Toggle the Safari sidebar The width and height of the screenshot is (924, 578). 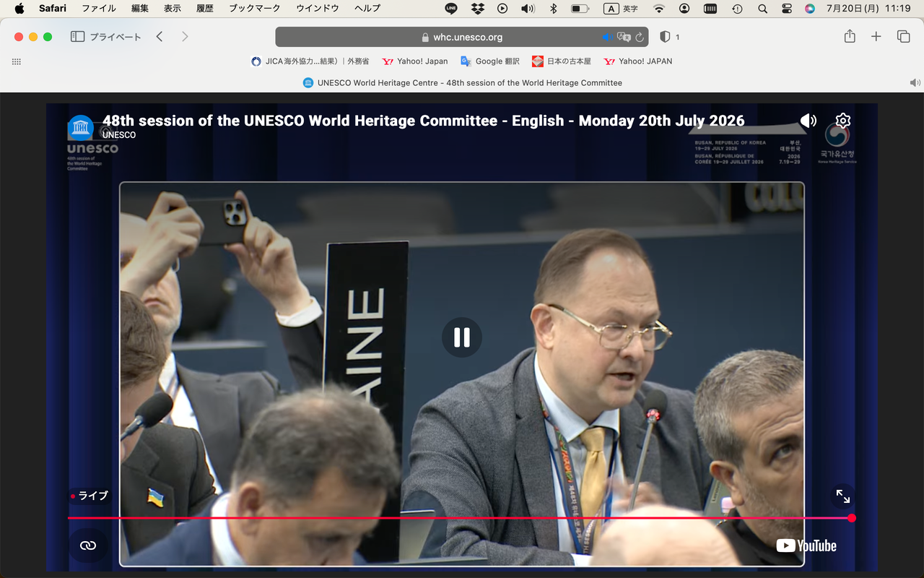pyautogui.click(x=77, y=37)
